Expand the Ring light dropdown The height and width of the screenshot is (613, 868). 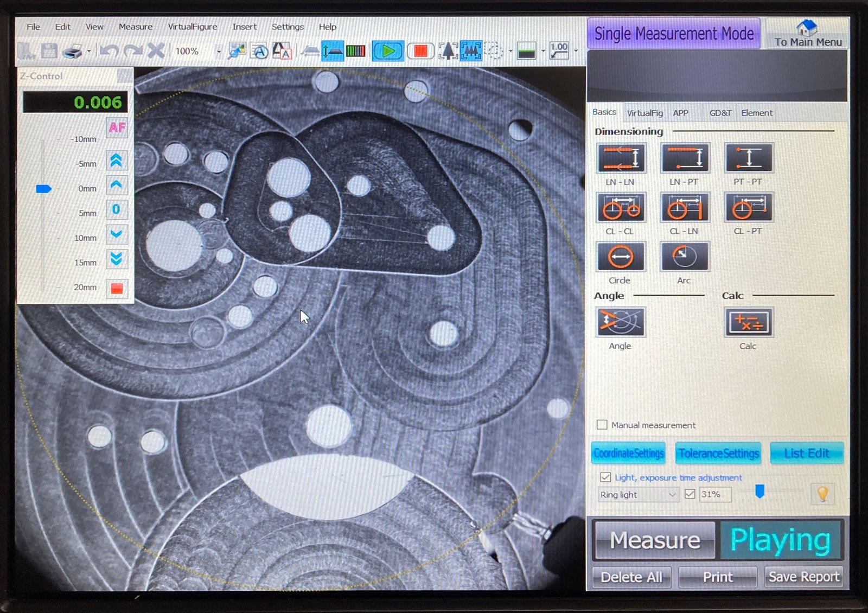672,495
